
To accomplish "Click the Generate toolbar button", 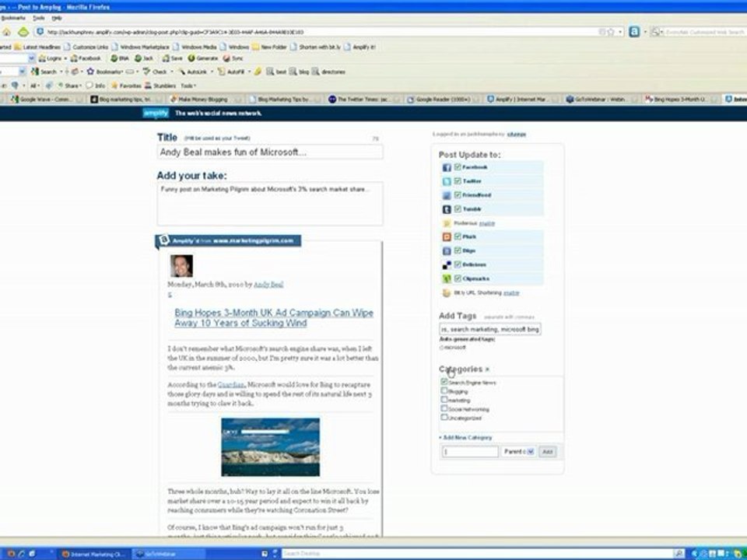I will tap(203, 58).
